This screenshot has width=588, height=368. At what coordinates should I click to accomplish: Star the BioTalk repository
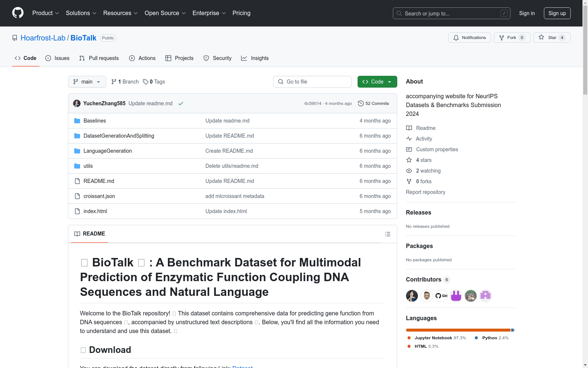552,38
